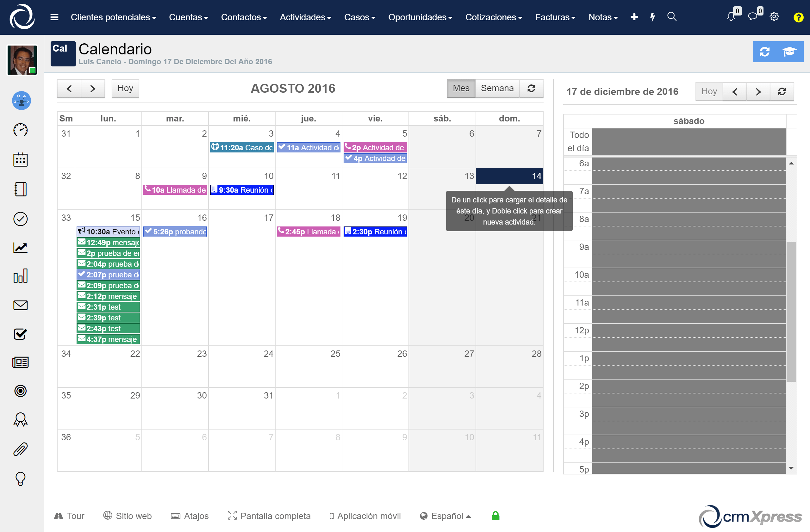Viewport: 810px width, 532px height.
Task: Open the lightning bolt quick actions icon
Action: pos(652,17)
